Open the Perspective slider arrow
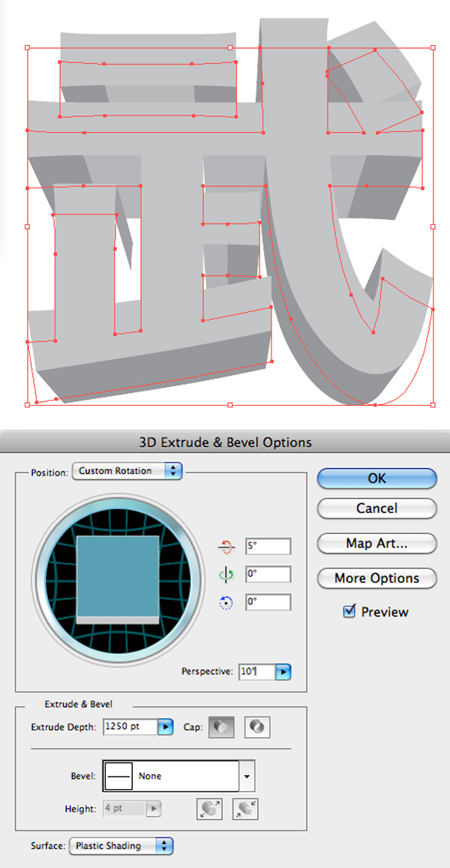This screenshot has height=868, width=450. click(x=283, y=672)
